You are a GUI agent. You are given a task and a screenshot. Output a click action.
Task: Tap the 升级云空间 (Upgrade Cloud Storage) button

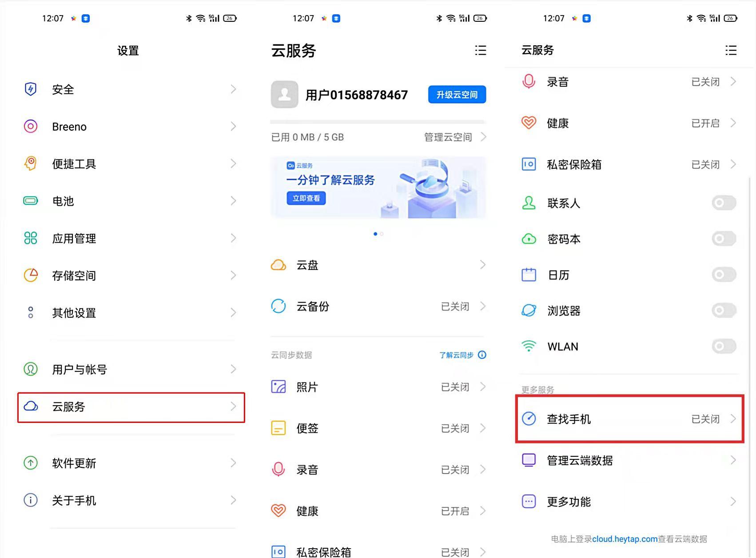point(456,94)
